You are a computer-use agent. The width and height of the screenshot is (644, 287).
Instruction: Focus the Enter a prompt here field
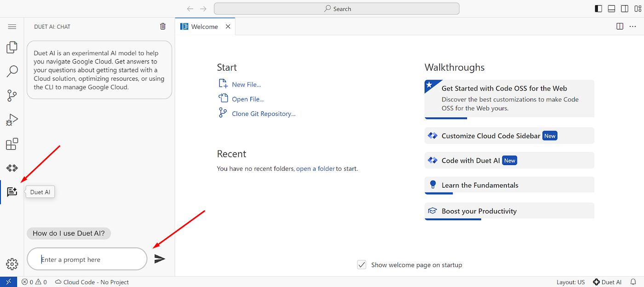[87, 259]
